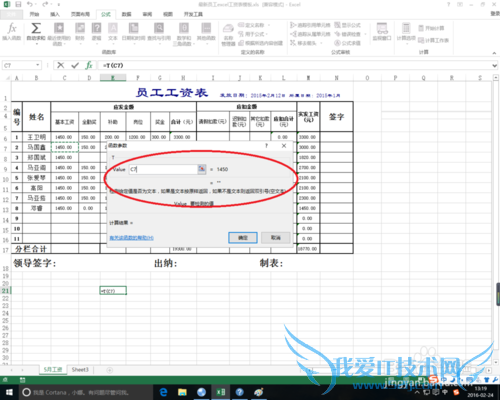Open Use in Formula (用于公式) dropdown
The image size is (500, 400).
(x=253, y=34)
